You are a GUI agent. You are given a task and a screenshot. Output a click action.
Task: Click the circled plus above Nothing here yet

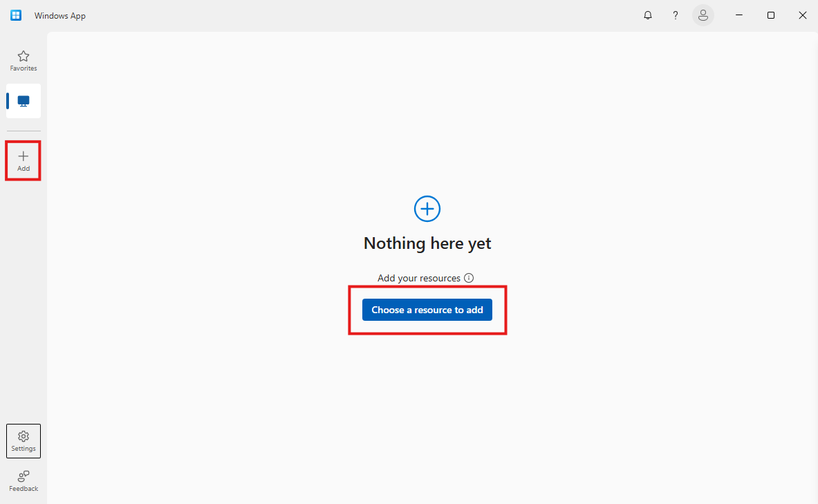(x=427, y=208)
